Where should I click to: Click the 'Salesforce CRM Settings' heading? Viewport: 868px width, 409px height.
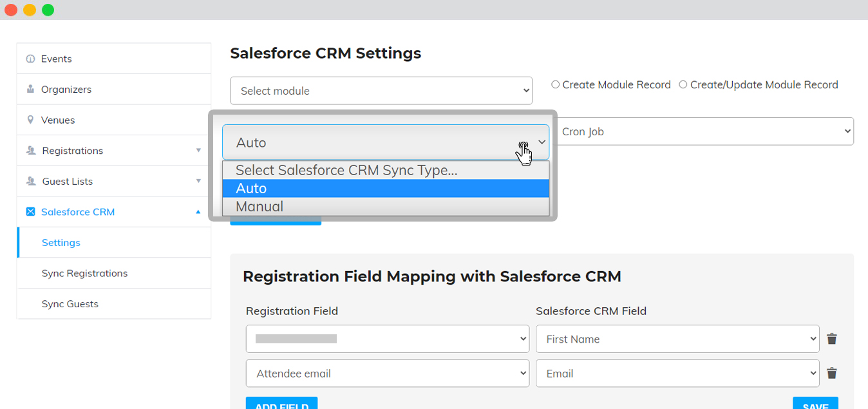click(x=326, y=53)
